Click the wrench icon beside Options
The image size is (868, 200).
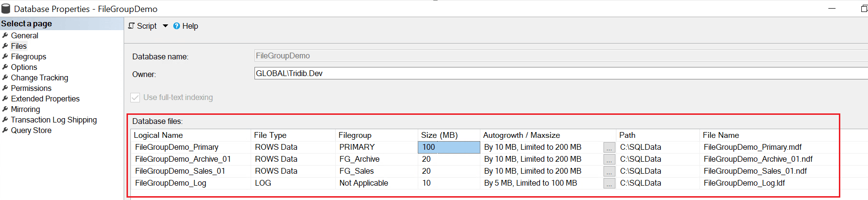coord(5,67)
